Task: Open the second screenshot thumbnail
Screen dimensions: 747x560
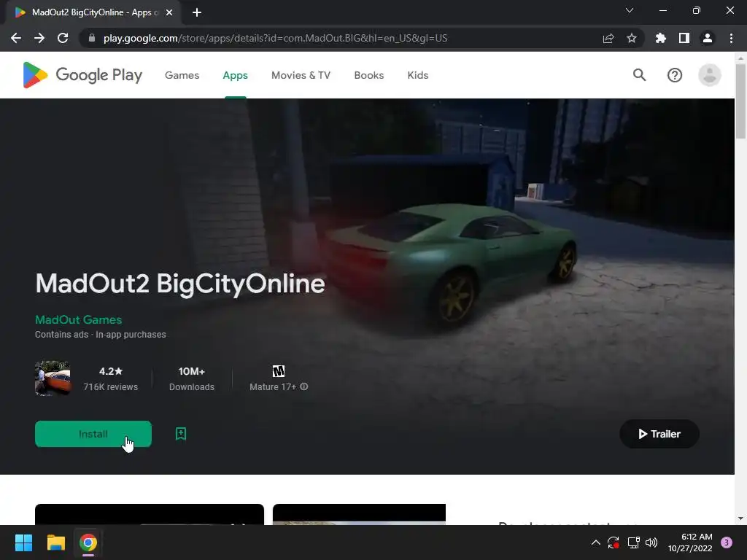Action: click(x=359, y=514)
